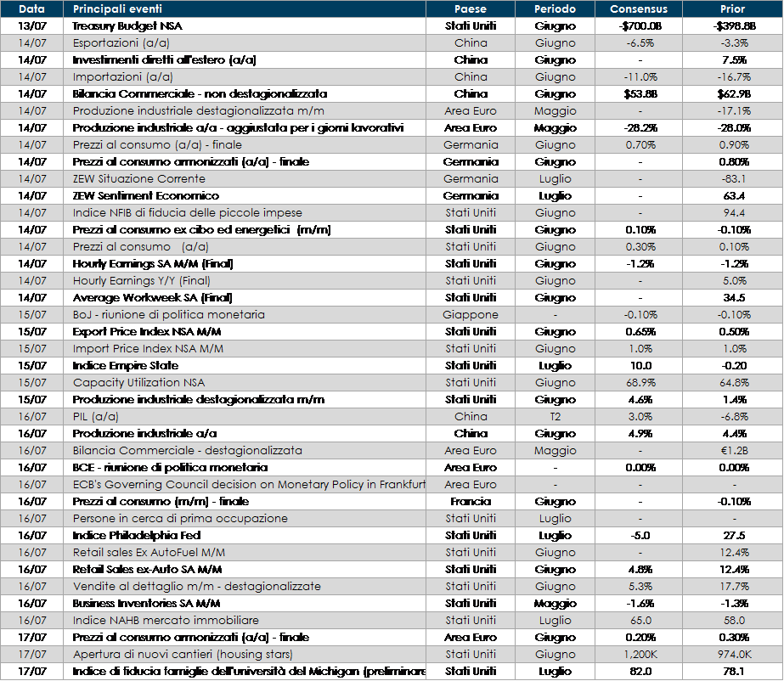The image size is (784, 681).
Task: Select the "ECB's Governing Council decision" event
Action: click(x=248, y=485)
